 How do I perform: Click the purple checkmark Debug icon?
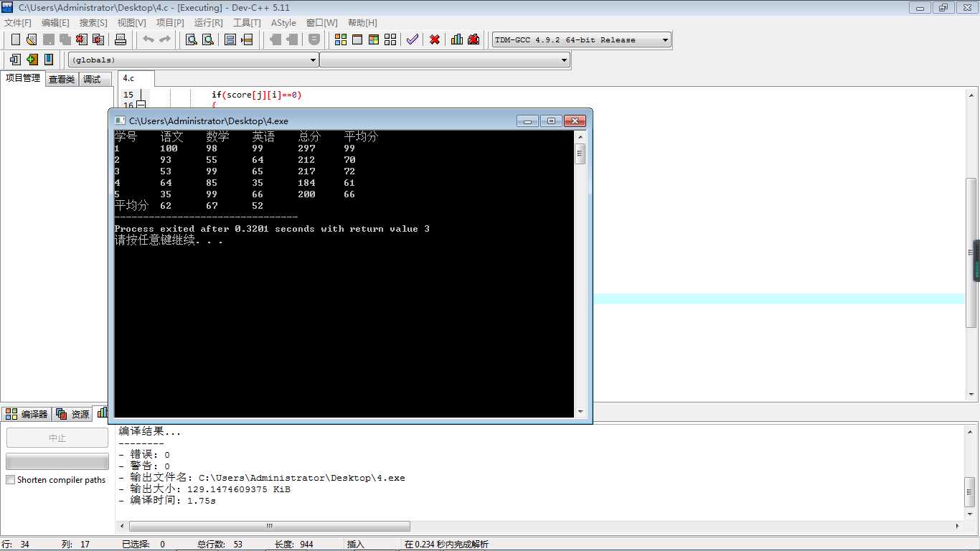412,39
